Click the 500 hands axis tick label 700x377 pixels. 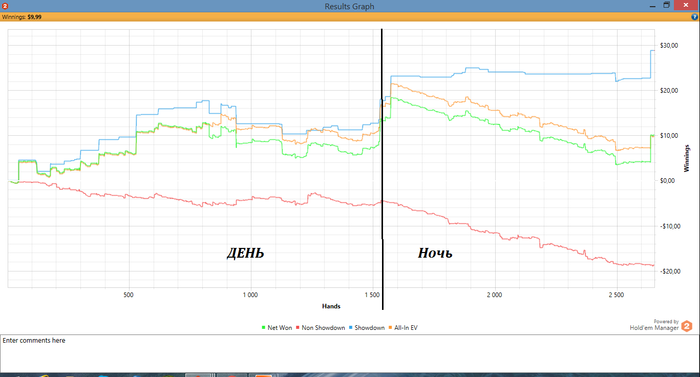coord(129,295)
